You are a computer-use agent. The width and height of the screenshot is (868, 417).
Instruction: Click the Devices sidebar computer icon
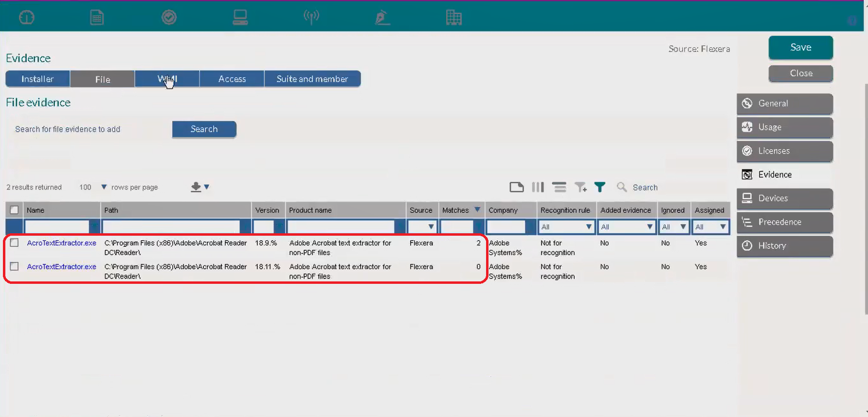(747, 198)
